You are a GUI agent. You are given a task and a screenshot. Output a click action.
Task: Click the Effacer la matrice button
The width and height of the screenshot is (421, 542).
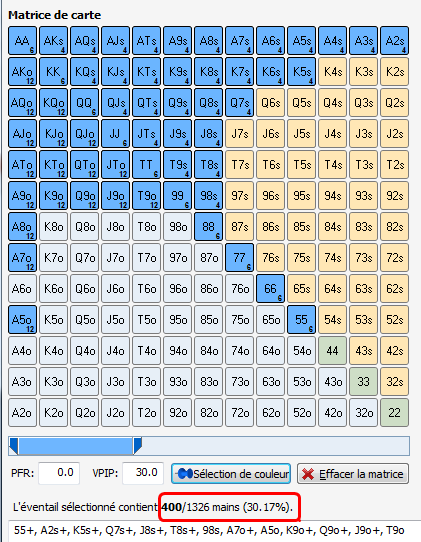pos(353,474)
